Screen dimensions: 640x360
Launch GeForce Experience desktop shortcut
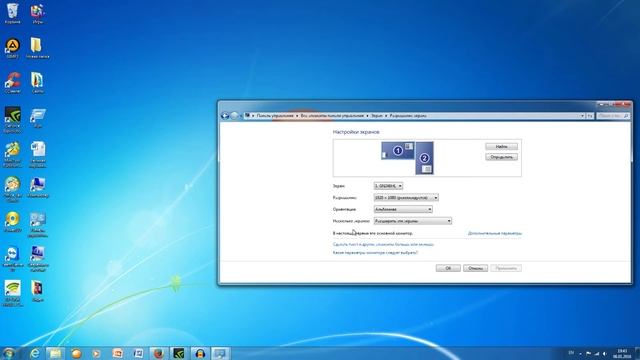click(13, 120)
